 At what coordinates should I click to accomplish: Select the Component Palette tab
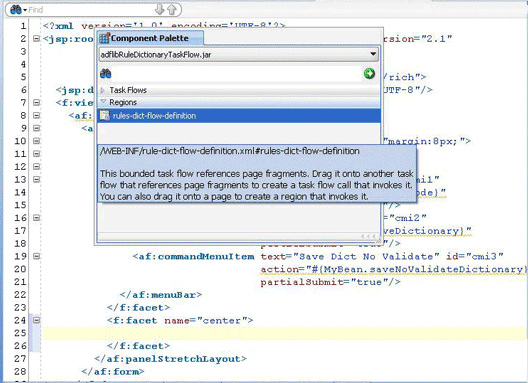point(150,38)
